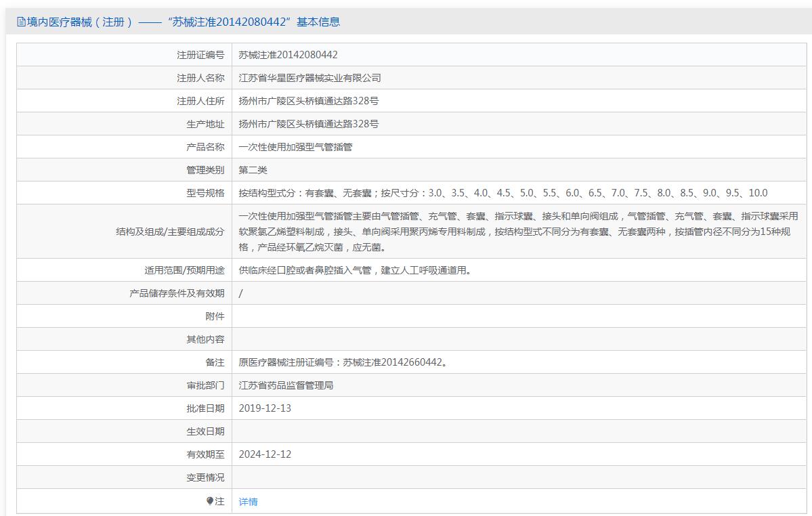
Task: Click the 附件 label
Action: (215, 316)
